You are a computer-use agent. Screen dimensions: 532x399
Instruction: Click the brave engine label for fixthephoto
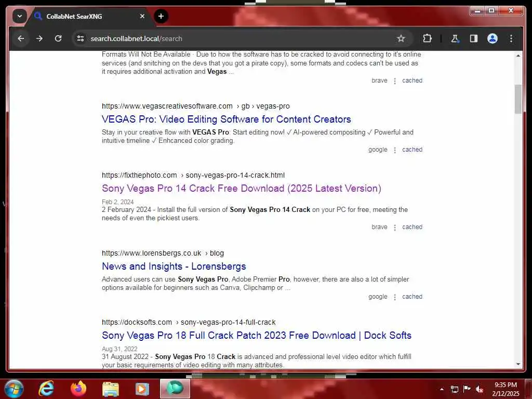(x=379, y=227)
